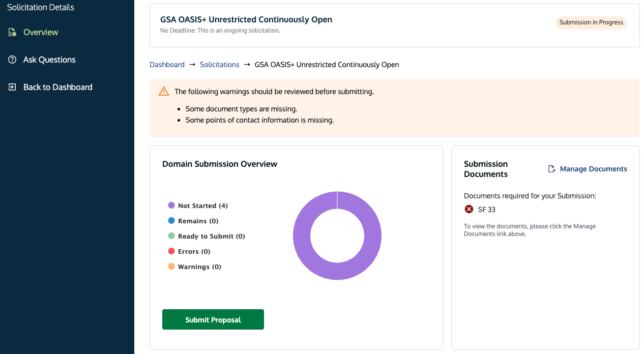The height and width of the screenshot is (354, 644).
Task: Open the Manage Documents link
Action: 593,168
